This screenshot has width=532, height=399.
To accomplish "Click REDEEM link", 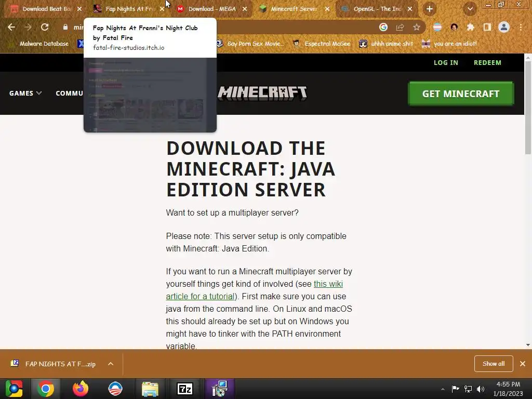I will 487,62.
